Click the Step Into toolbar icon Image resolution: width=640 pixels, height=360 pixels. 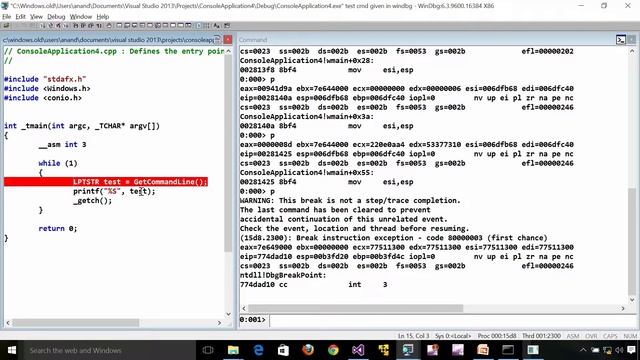coord(76,26)
